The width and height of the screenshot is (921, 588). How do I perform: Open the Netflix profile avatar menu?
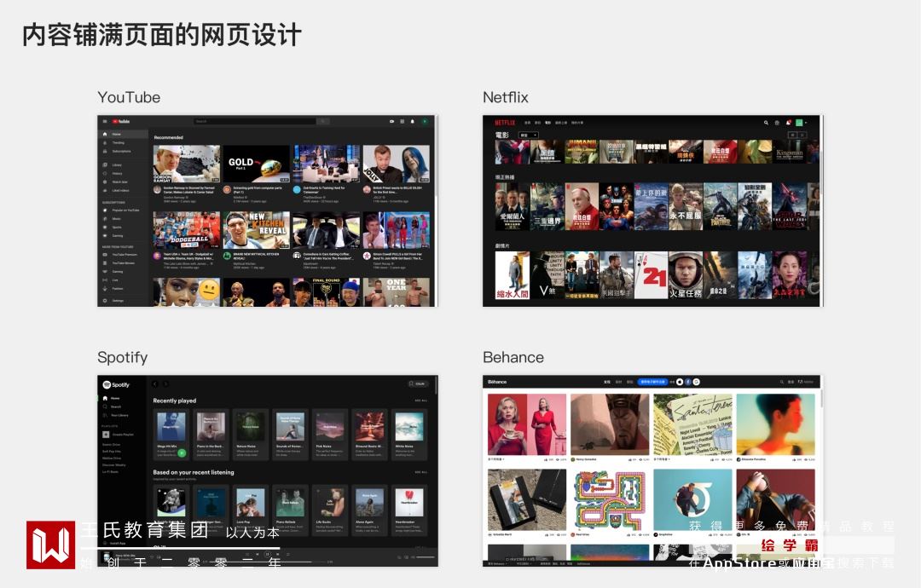[801, 123]
